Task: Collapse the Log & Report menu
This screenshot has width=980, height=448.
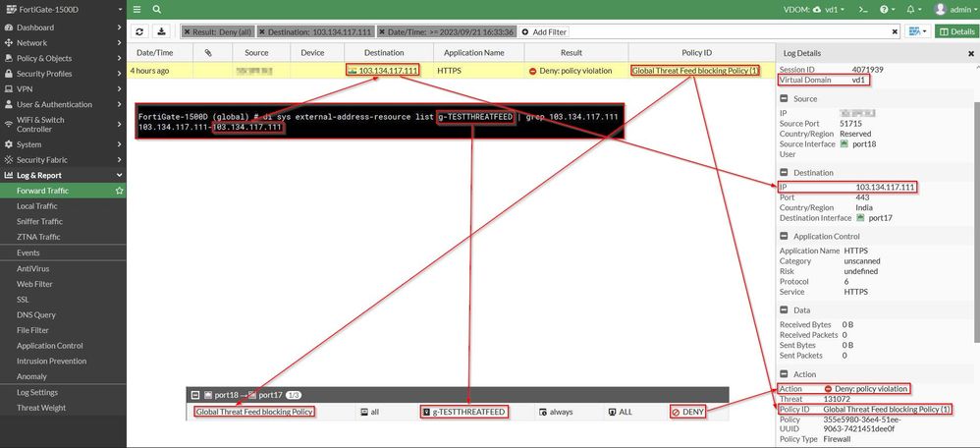Action: click(63, 176)
